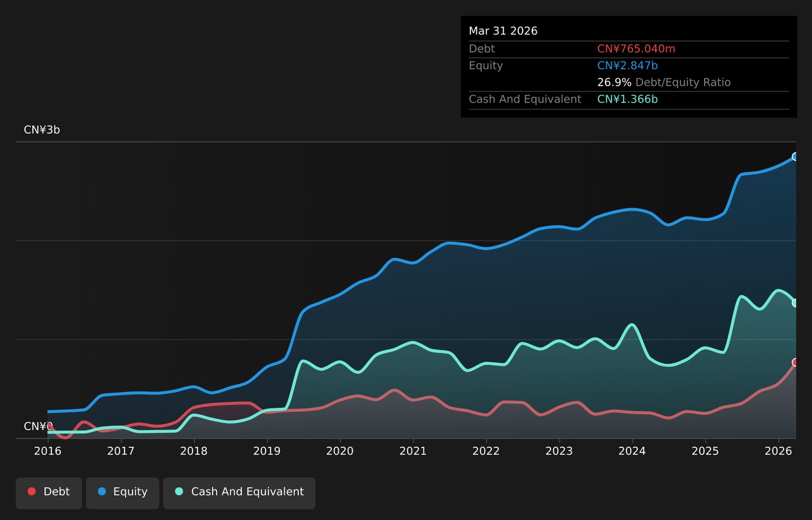The width and height of the screenshot is (812, 520).
Task: Click the 2021 x-axis label
Action: click(413, 451)
